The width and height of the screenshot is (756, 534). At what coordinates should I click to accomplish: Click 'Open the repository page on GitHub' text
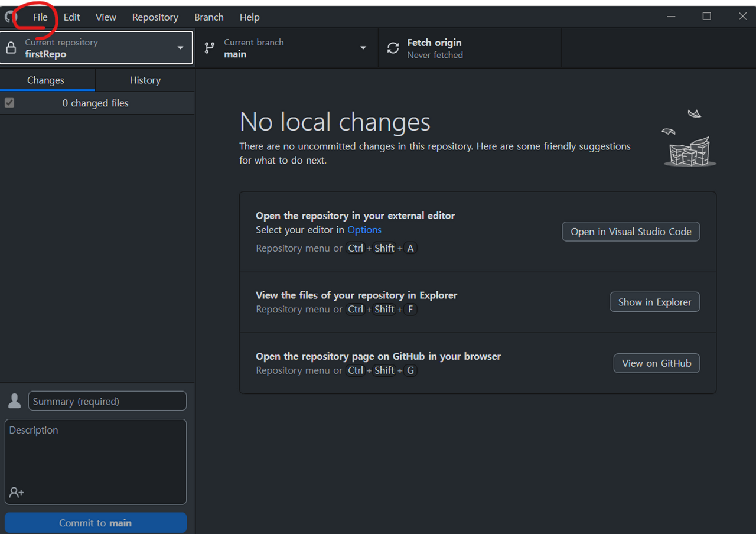tap(378, 356)
